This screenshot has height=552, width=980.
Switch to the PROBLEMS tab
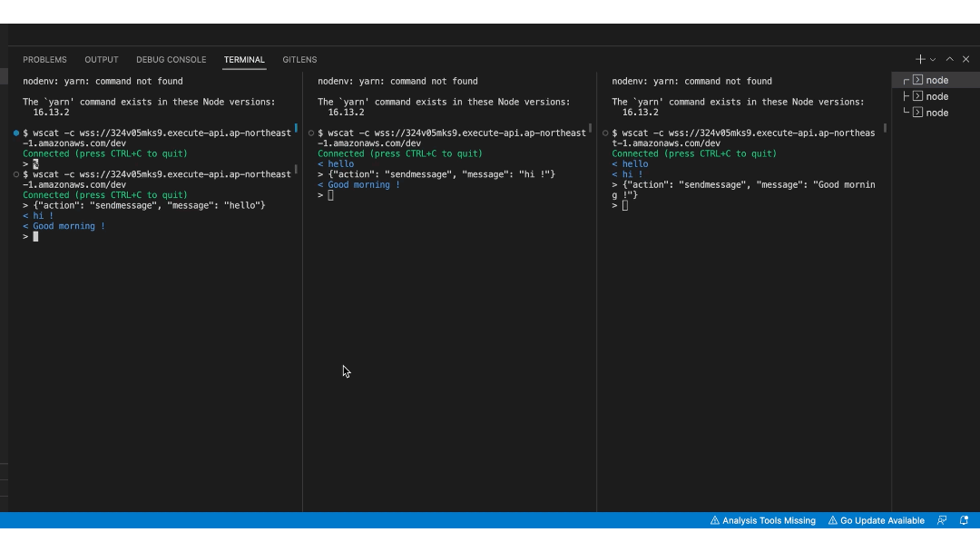(45, 59)
